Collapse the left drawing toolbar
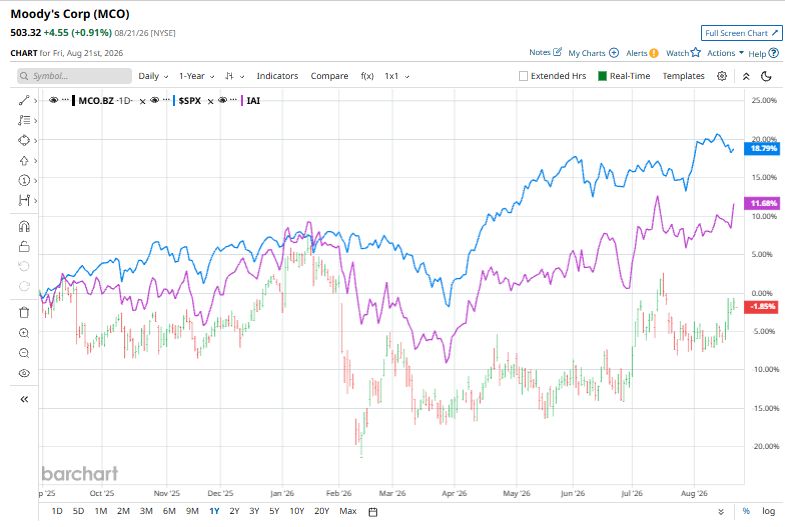This screenshot has height=527, width=785. [24, 399]
